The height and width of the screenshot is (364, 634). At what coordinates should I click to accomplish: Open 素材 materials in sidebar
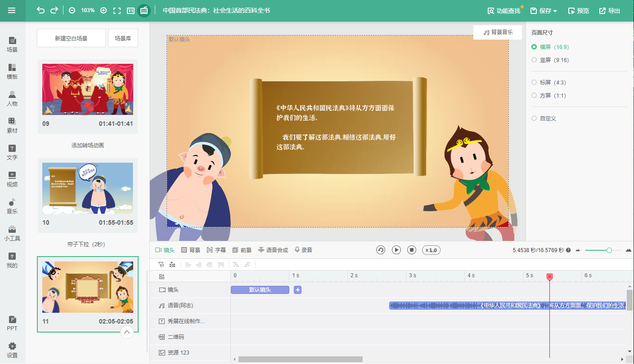click(12, 125)
